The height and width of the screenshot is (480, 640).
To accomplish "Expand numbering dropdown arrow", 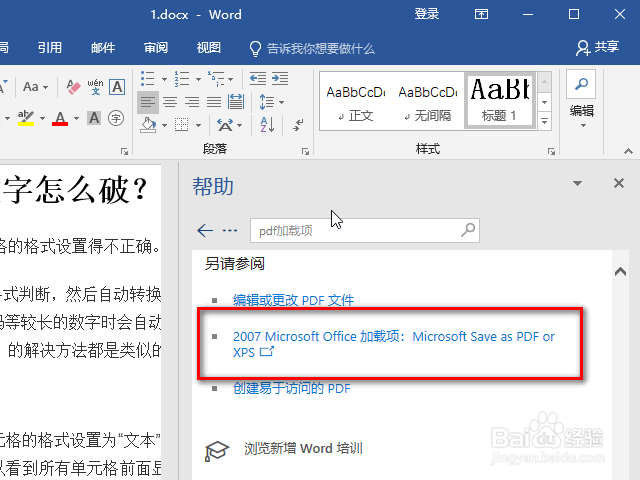I will click(x=198, y=79).
